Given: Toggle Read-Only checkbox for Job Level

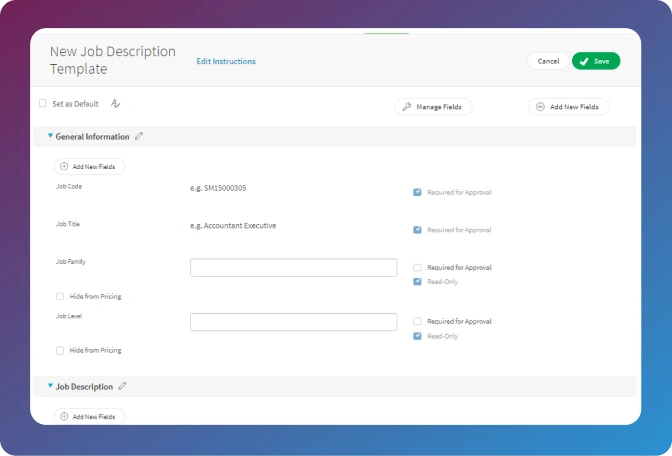Looking at the screenshot, I should (417, 336).
